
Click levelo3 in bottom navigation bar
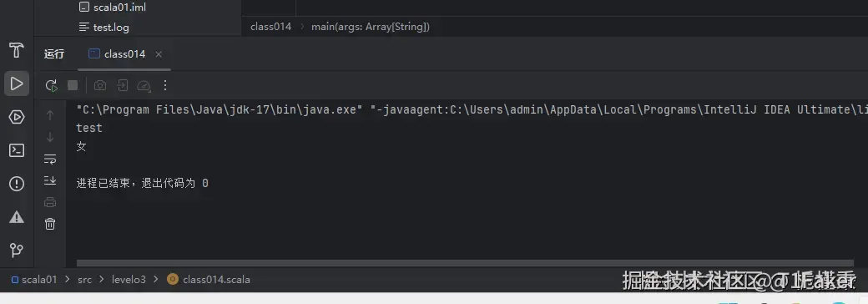(x=129, y=280)
